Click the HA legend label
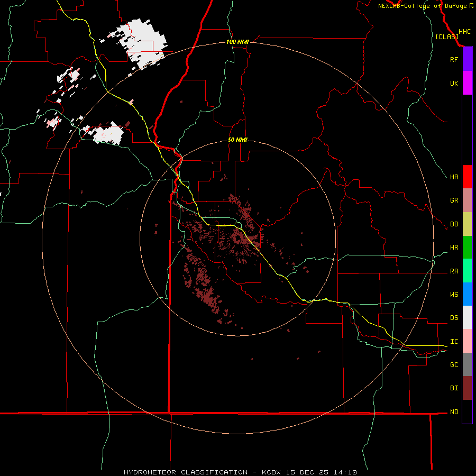The image size is (476, 476). 454,177
